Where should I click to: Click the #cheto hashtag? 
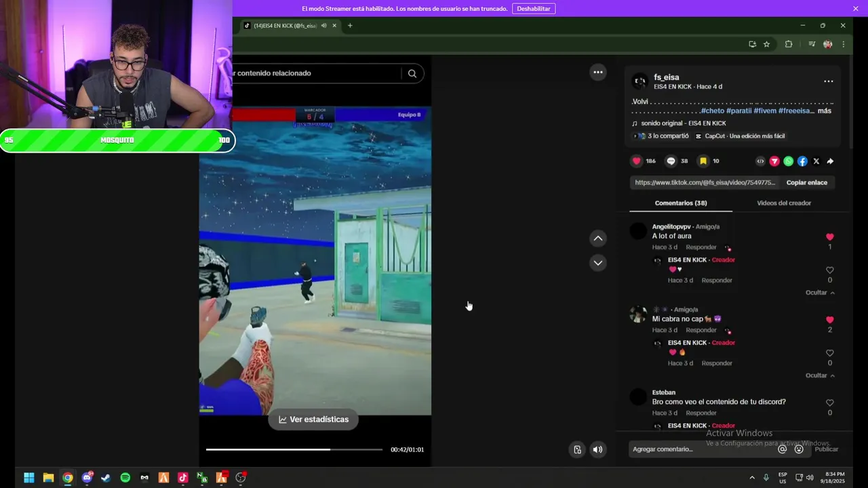[713, 111]
